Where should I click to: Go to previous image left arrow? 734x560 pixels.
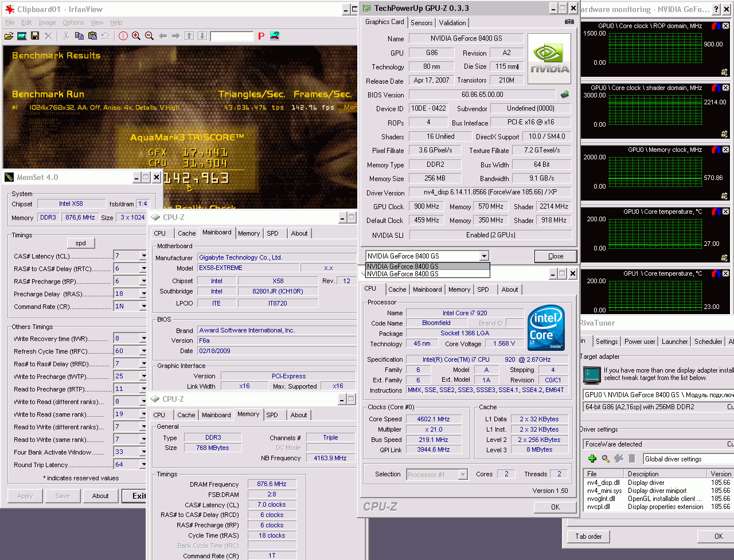(163, 36)
